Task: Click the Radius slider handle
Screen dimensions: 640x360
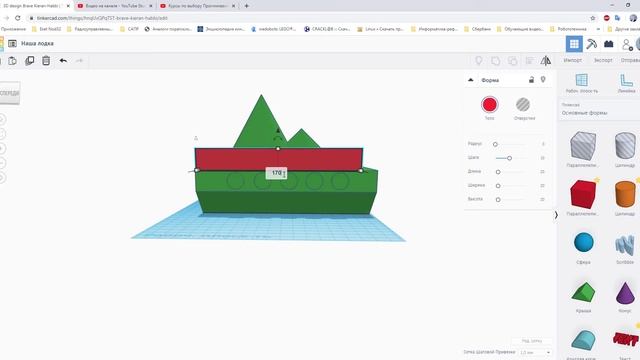Action: coord(495,144)
